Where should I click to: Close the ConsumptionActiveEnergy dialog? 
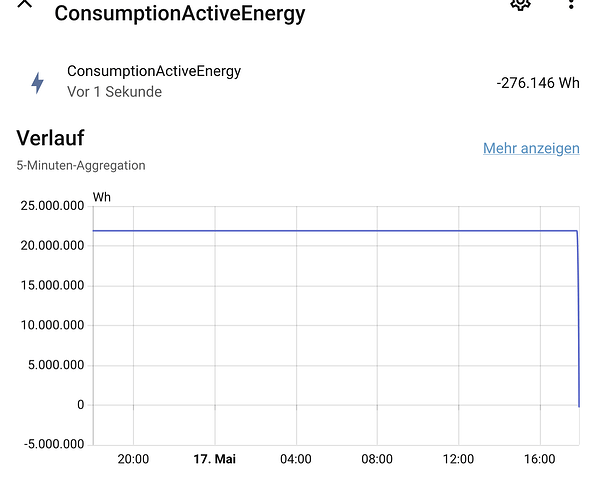[x=25, y=3]
